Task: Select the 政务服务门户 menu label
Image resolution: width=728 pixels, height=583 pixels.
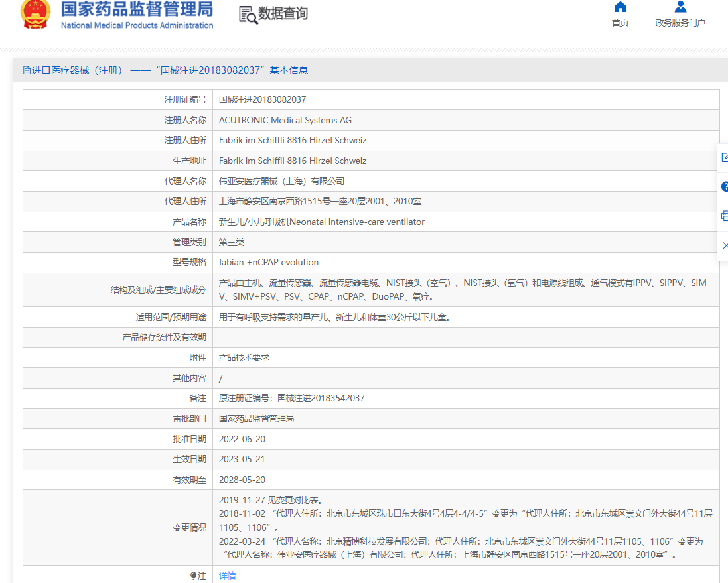Action: pyautogui.click(x=680, y=21)
